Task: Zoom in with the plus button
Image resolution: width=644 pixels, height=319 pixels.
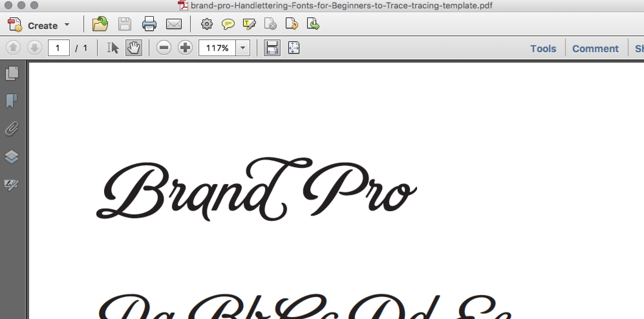Action: 185,48
